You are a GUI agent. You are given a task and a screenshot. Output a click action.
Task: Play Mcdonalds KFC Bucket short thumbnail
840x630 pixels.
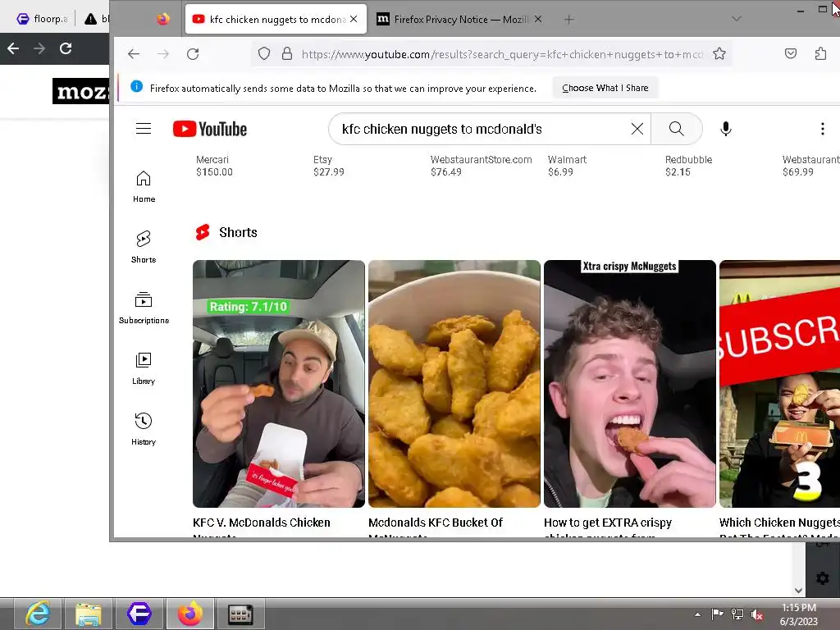[454, 384]
